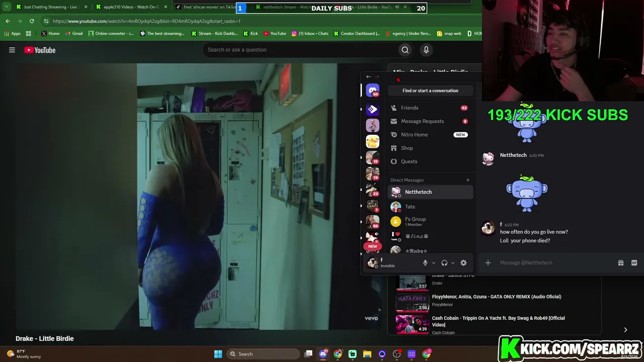Image resolution: width=644 pixels, height=362 pixels.
Task: Open the Discord server with 74 unread badge
Action: [372, 174]
